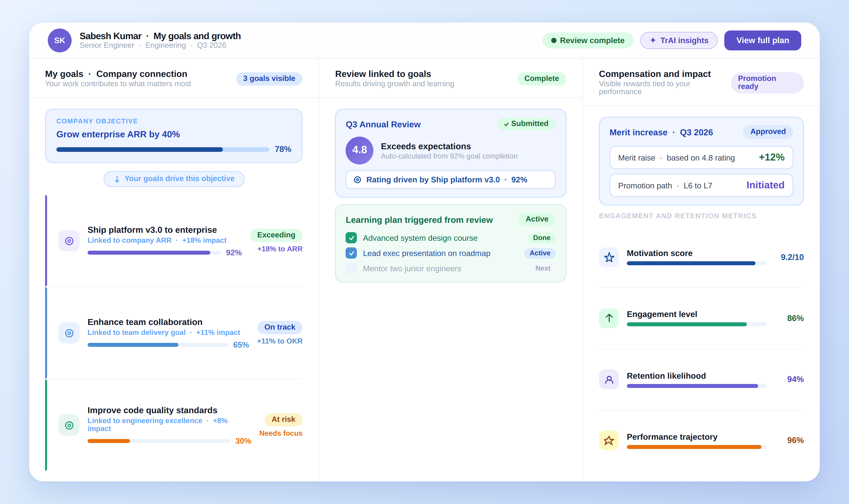Click the Retention likelihood person icon
This screenshot has width=849, height=504.
pyautogui.click(x=609, y=379)
